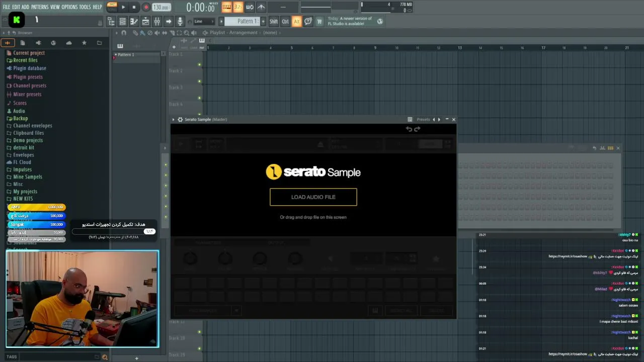Image resolution: width=644 pixels, height=362 pixels.
Task: Open the TOOLS menu
Action: tap(85, 7)
